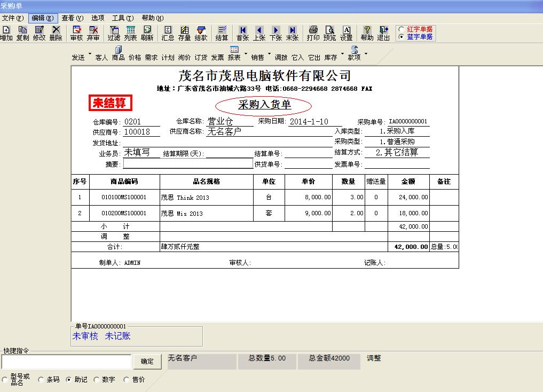Click the 存量 (stock quantity) icon
This screenshot has width=543, height=392.
(185, 33)
